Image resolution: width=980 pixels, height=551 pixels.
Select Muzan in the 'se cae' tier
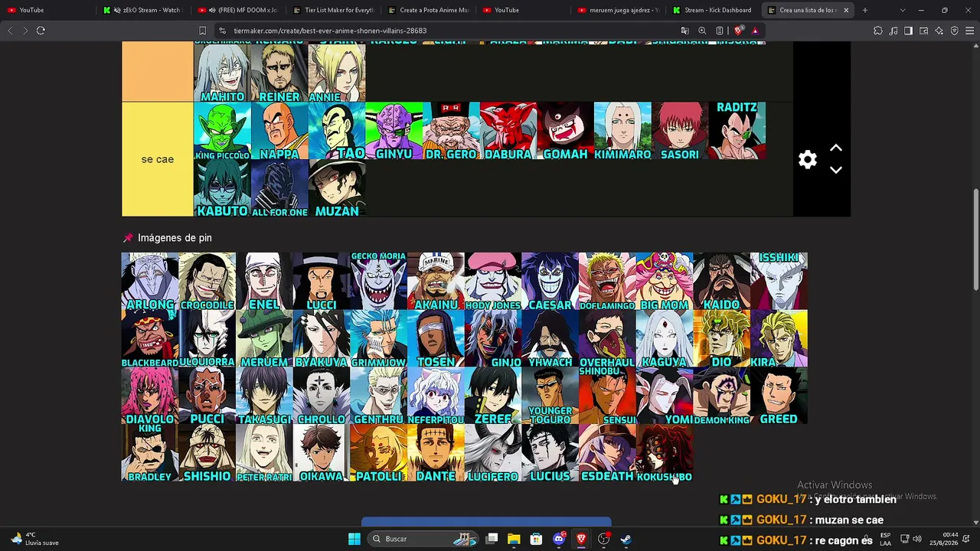(x=337, y=188)
